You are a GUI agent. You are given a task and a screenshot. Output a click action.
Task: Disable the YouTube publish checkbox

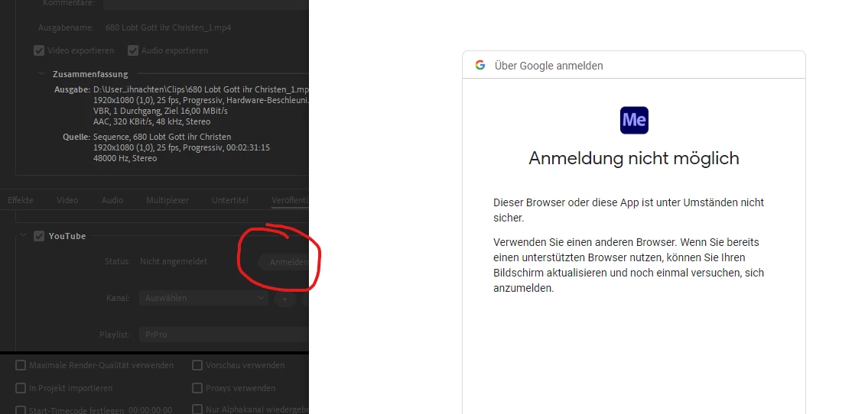click(x=39, y=236)
